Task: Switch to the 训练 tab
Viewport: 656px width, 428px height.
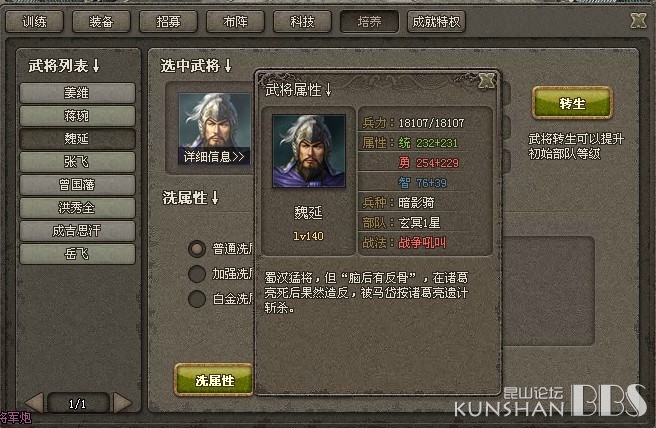Action: click(35, 21)
